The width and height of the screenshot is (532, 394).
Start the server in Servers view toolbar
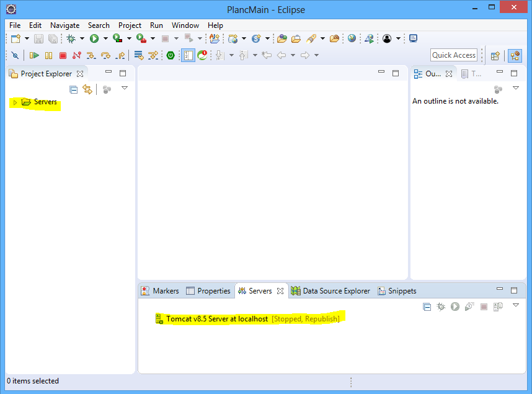pos(455,307)
